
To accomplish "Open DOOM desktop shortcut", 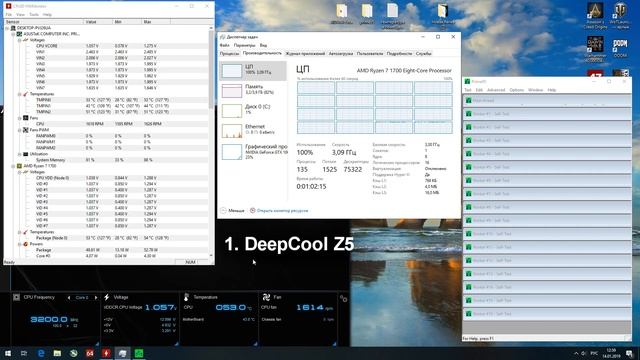I will [x=620, y=48].
